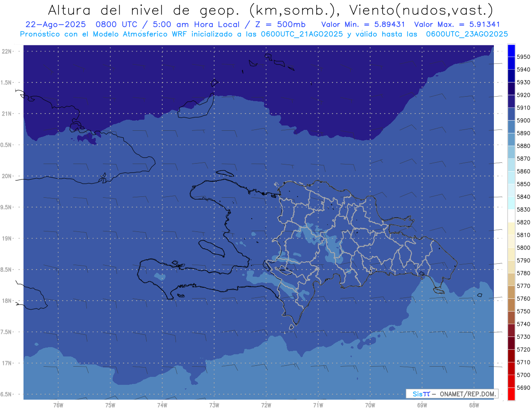This screenshot has height=411, width=532.
Task: Click the '73W' longitude label
Action: (x=214, y=405)
